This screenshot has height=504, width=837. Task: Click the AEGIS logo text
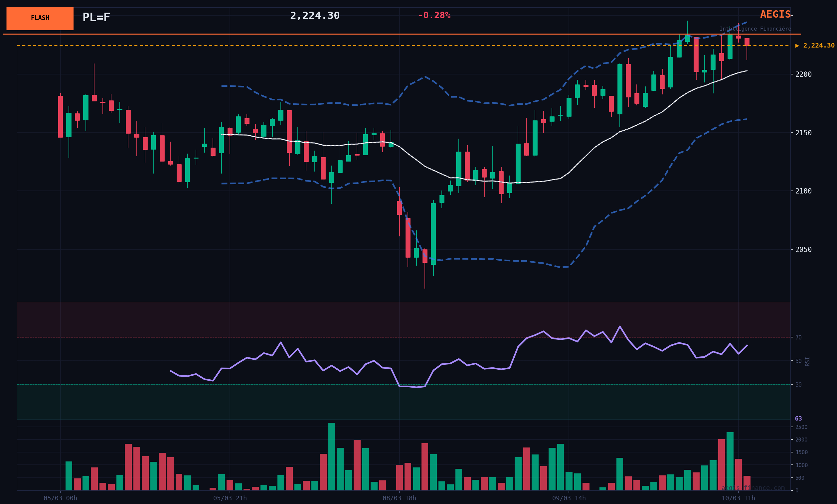click(x=775, y=15)
